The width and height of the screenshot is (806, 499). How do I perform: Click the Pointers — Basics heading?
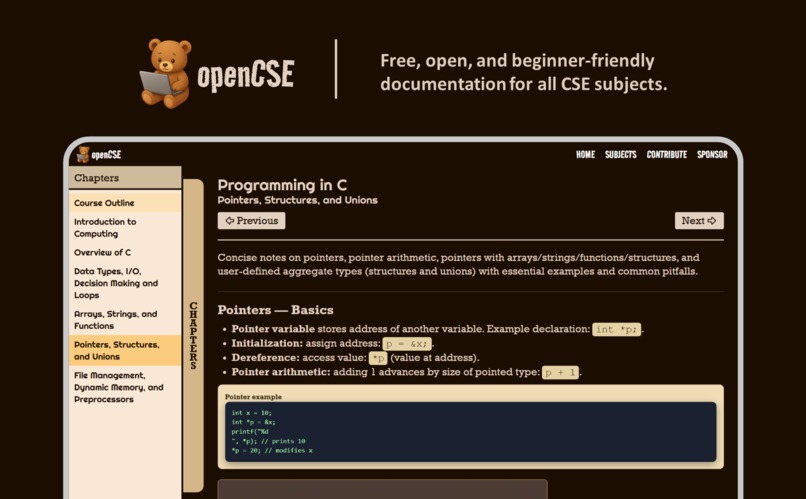coord(276,310)
